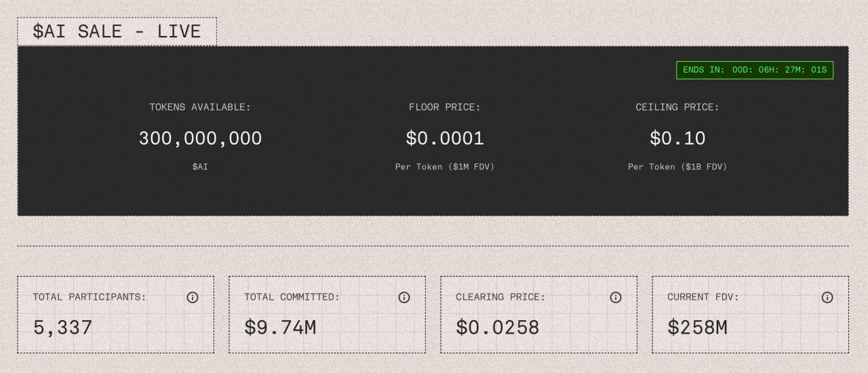Select the $0.0001 floor price value

[x=445, y=138]
